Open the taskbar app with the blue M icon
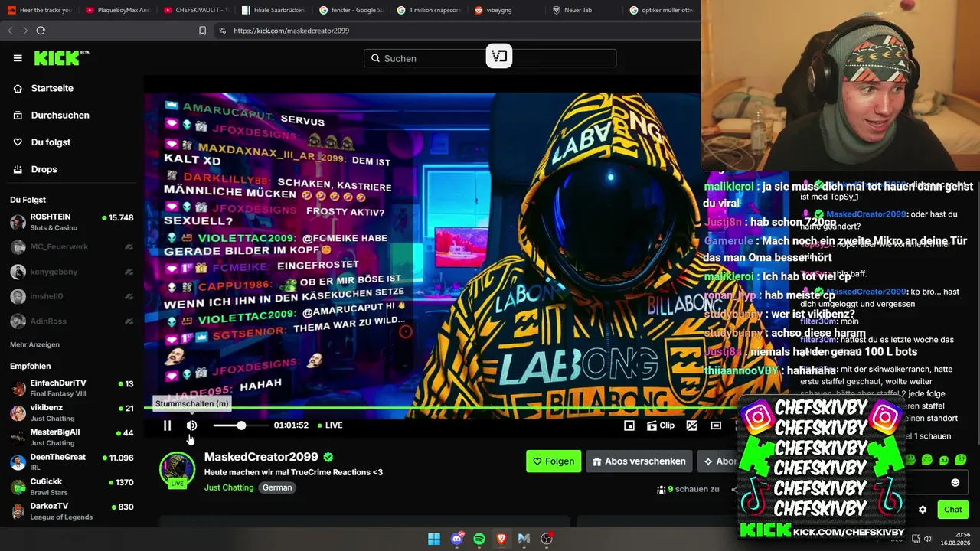The width and height of the screenshot is (980, 551). pos(524,539)
